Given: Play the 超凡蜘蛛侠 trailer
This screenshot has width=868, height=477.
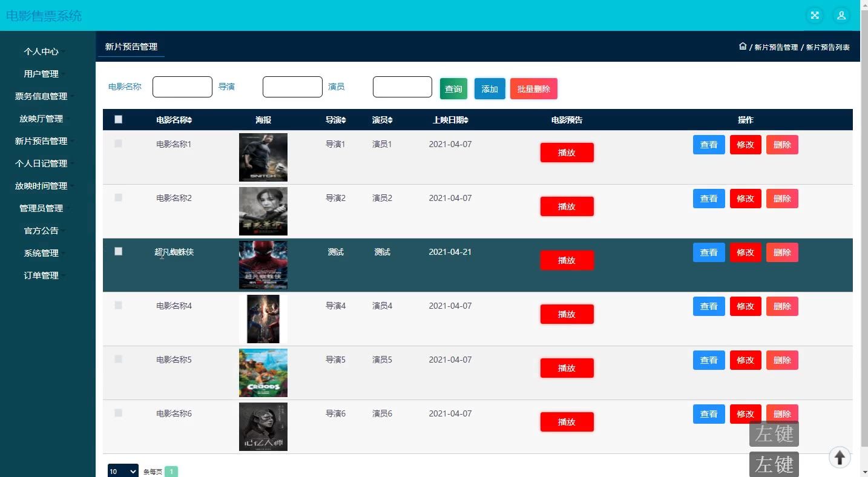Looking at the screenshot, I should [567, 260].
